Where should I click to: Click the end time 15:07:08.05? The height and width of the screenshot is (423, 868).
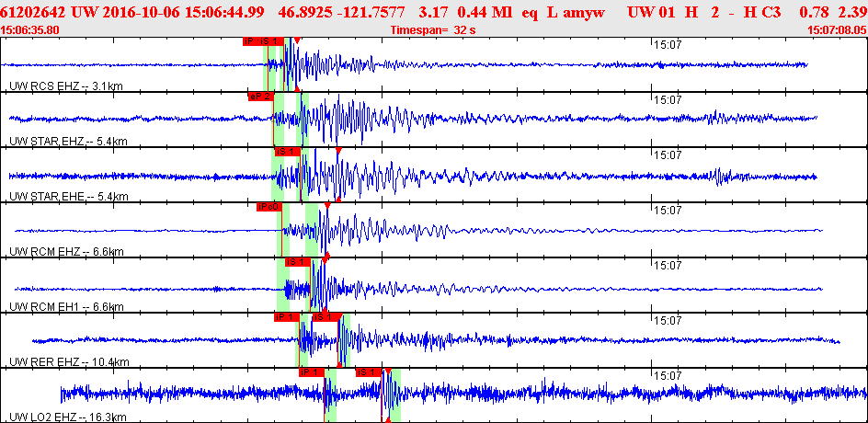click(837, 30)
